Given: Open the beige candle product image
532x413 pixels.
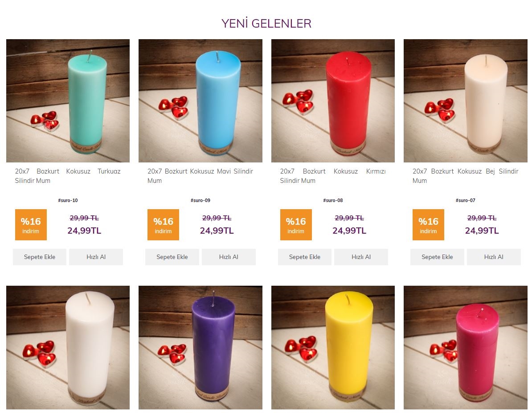Looking at the screenshot, I should [465, 101].
